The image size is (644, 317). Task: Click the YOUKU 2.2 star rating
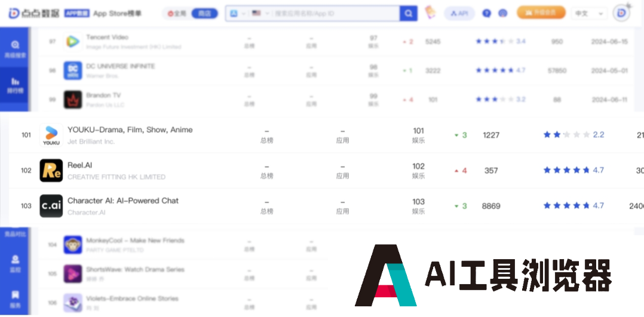(x=574, y=135)
